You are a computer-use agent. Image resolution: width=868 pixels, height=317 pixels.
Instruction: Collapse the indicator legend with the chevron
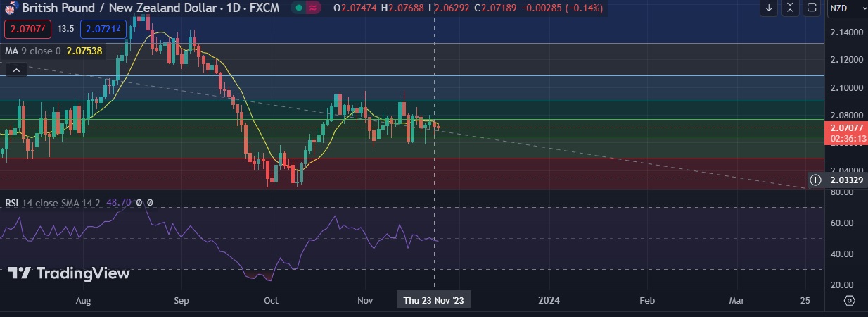click(x=17, y=69)
